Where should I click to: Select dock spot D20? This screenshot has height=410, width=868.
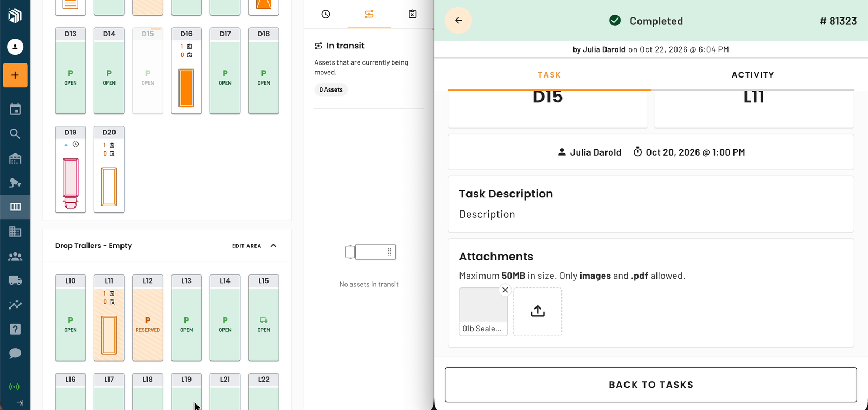pyautogui.click(x=109, y=169)
